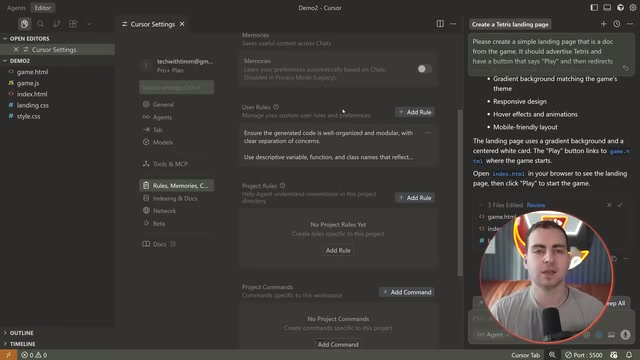Open index.html in the explorer

point(32,94)
